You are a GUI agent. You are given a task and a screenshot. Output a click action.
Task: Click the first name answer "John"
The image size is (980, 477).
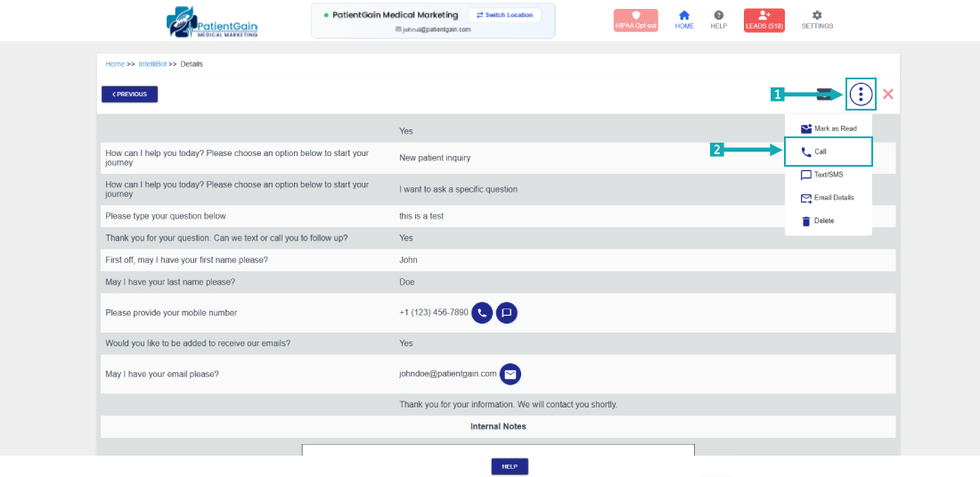tap(408, 260)
